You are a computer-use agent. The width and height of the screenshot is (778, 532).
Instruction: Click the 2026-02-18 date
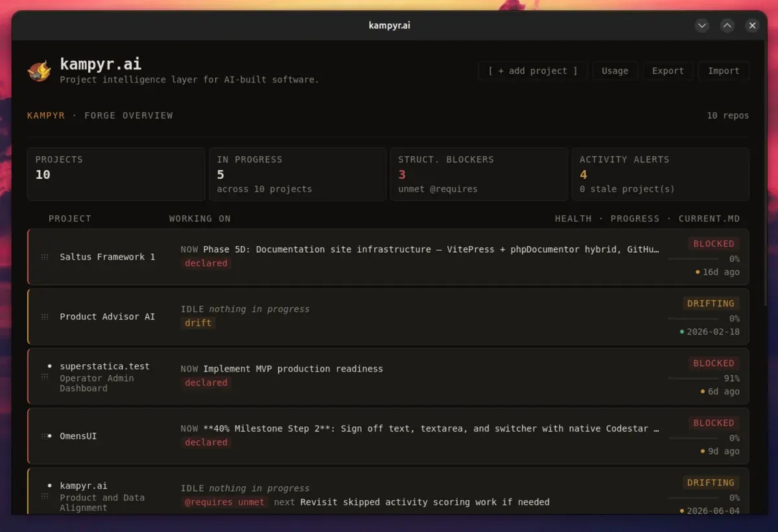pyautogui.click(x=713, y=332)
